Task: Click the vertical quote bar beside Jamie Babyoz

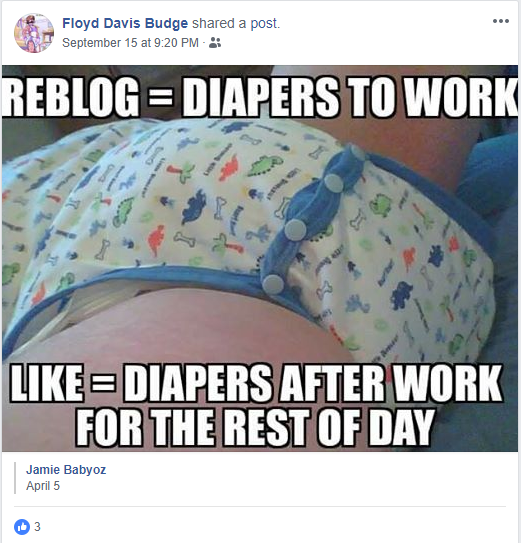Action: point(15,478)
